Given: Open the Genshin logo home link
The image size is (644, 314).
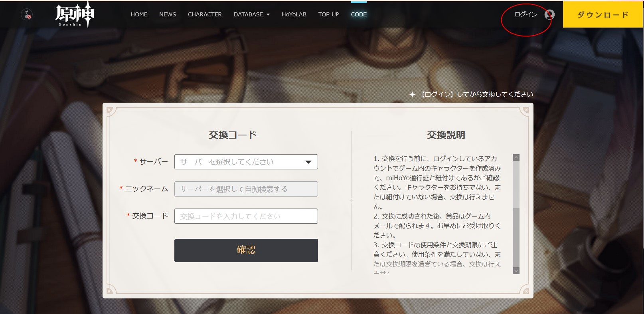Looking at the screenshot, I should click(x=75, y=14).
